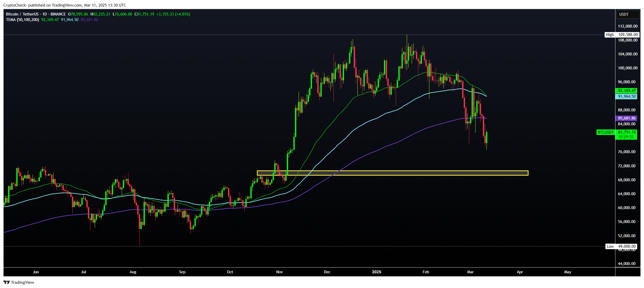Click the 100,000.00 price axis label
This screenshot has width=644, height=288.
tap(628, 68)
